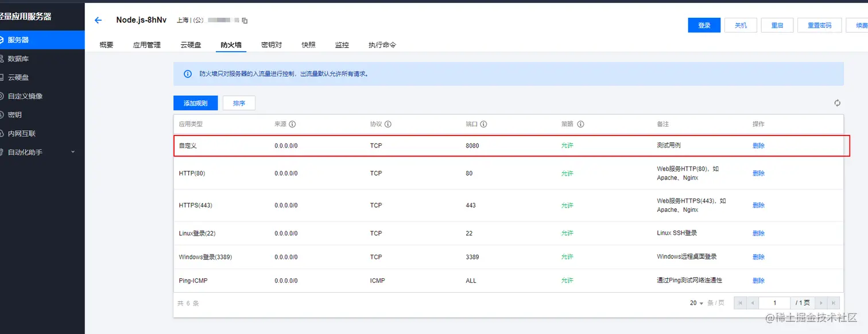Open 密钥 in the sidebar
The height and width of the screenshot is (334, 868).
[15, 115]
